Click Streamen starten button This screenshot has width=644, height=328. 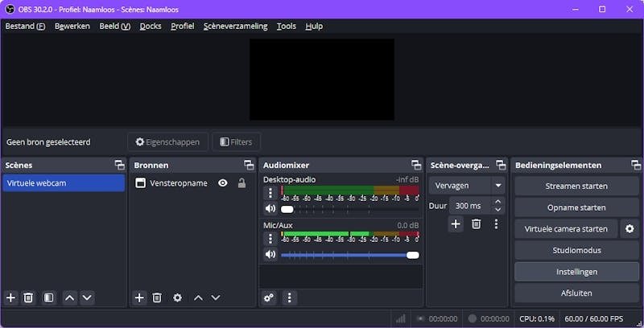[576, 187]
